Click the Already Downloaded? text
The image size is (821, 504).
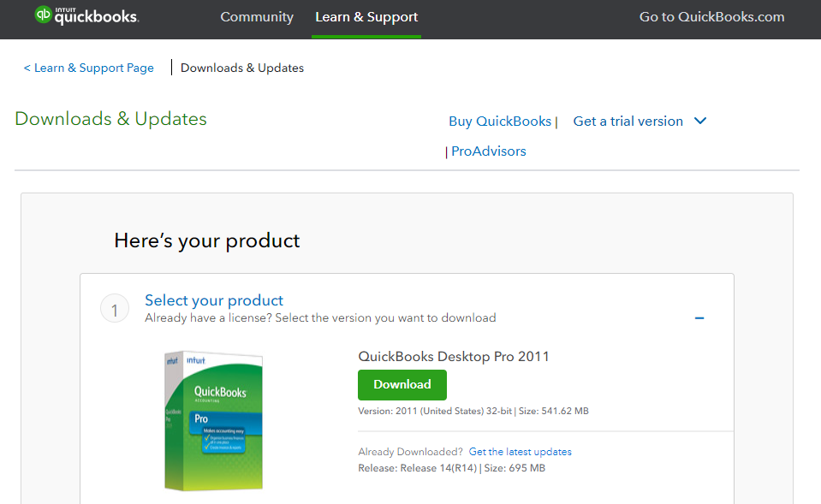pos(410,452)
